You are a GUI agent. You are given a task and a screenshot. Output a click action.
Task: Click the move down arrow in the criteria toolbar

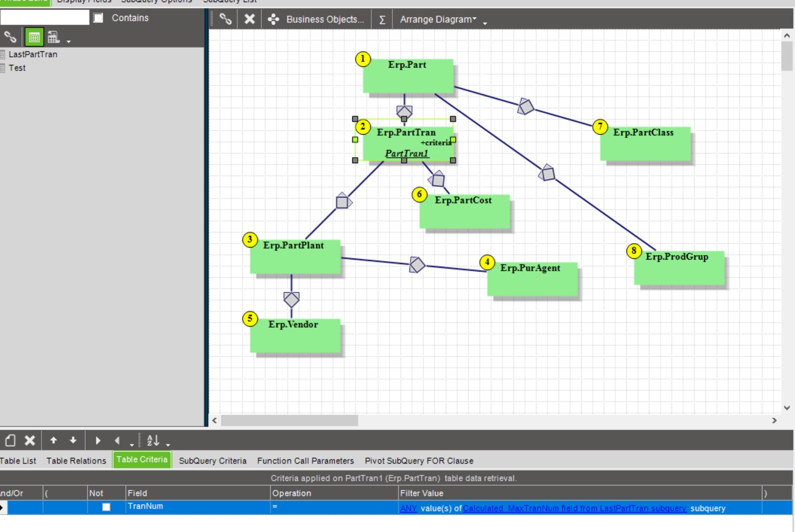click(x=73, y=440)
